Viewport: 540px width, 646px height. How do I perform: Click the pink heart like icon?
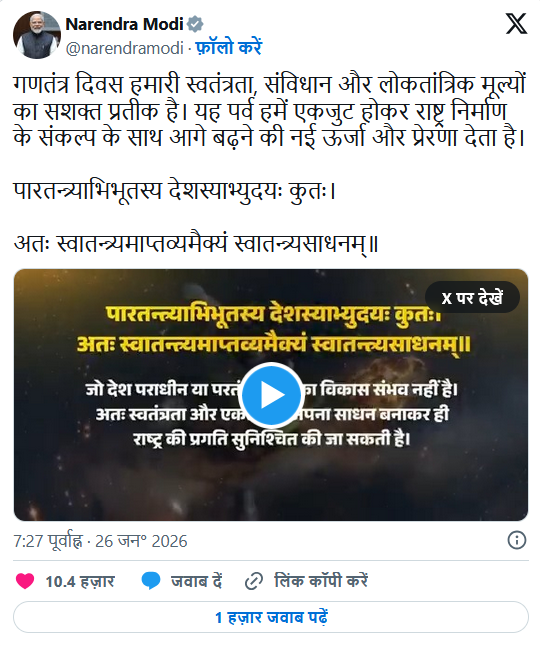click(25, 581)
